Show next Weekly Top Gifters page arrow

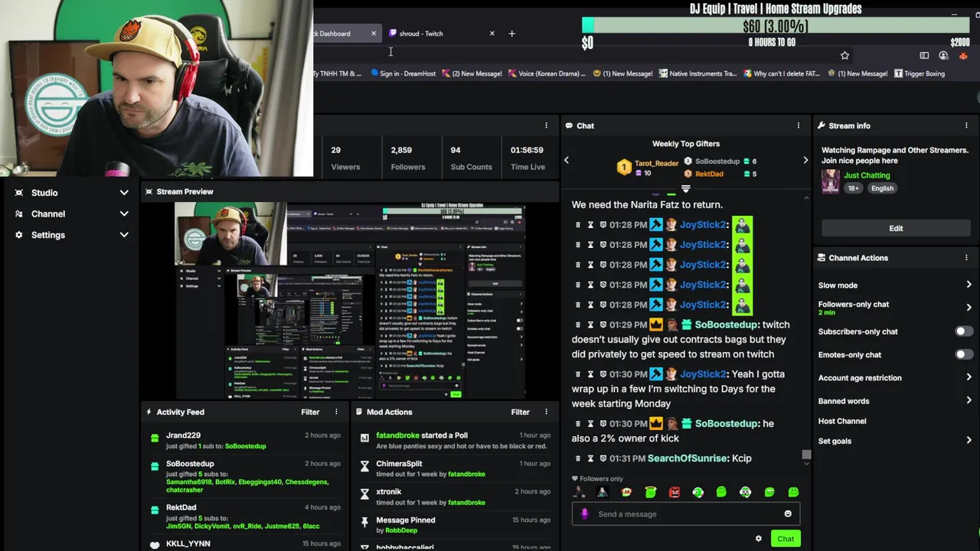coord(805,160)
